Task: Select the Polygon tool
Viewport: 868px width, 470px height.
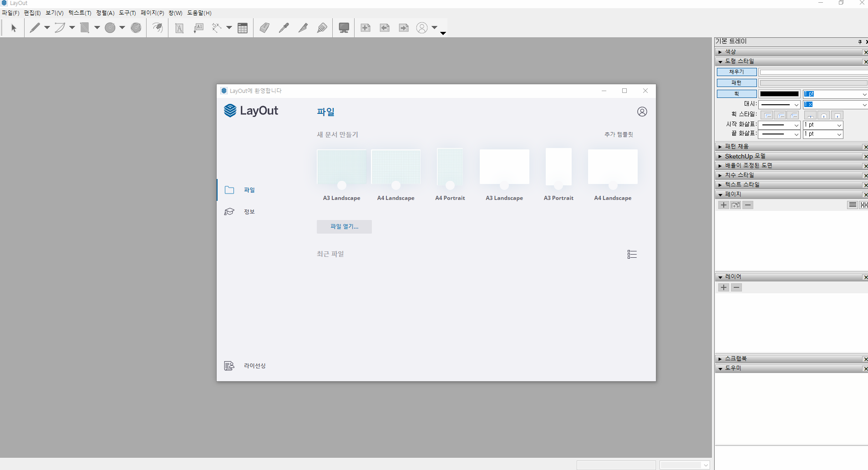Action: point(136,28)
